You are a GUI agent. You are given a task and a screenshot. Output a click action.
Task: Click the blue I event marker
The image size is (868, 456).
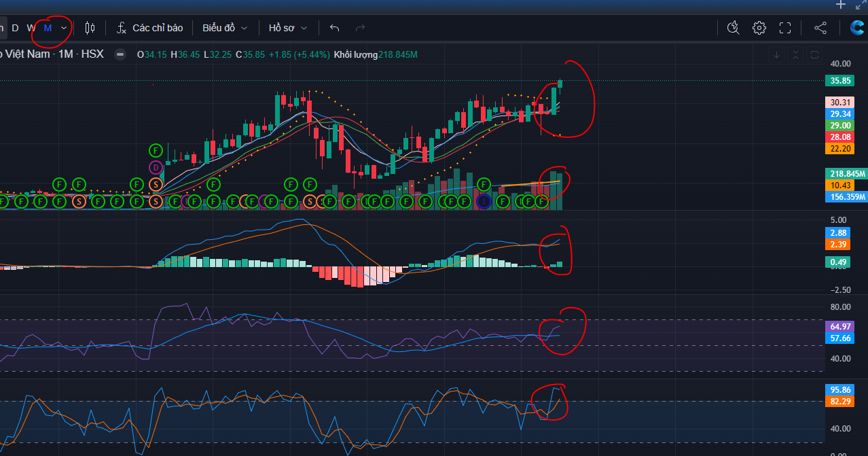tap(484, 201)
